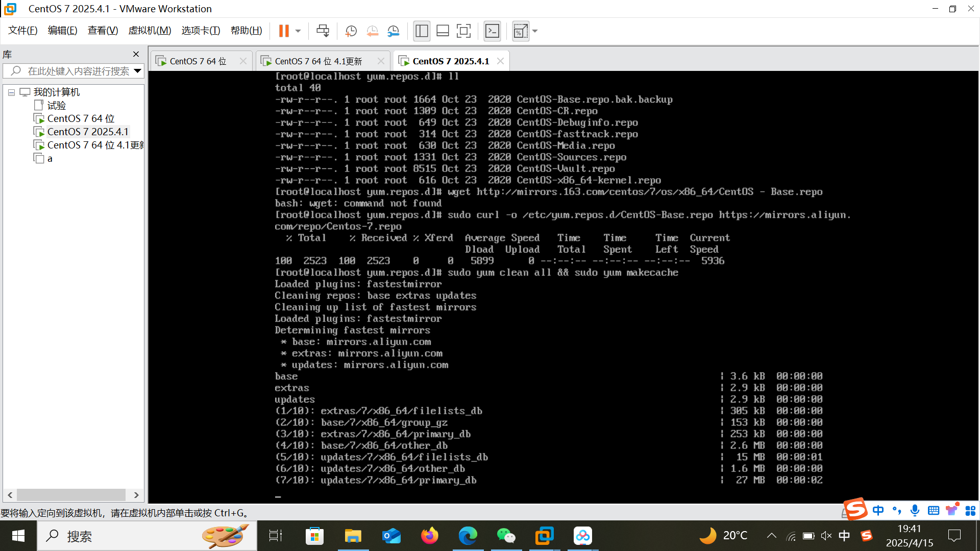Enter full screen mode icon
The width and height of the screenshot is (980, 551).
pyautogui.click(x=463, y=31)
